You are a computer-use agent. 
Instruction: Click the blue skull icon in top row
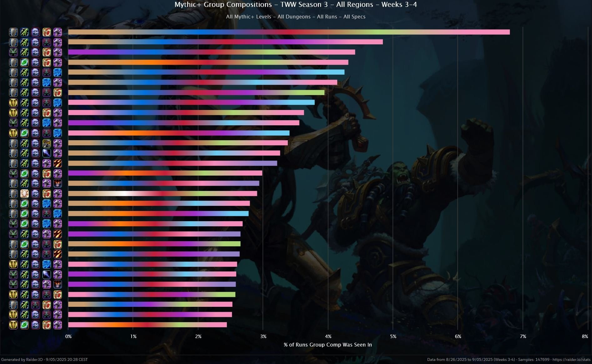tap(36, 32)
